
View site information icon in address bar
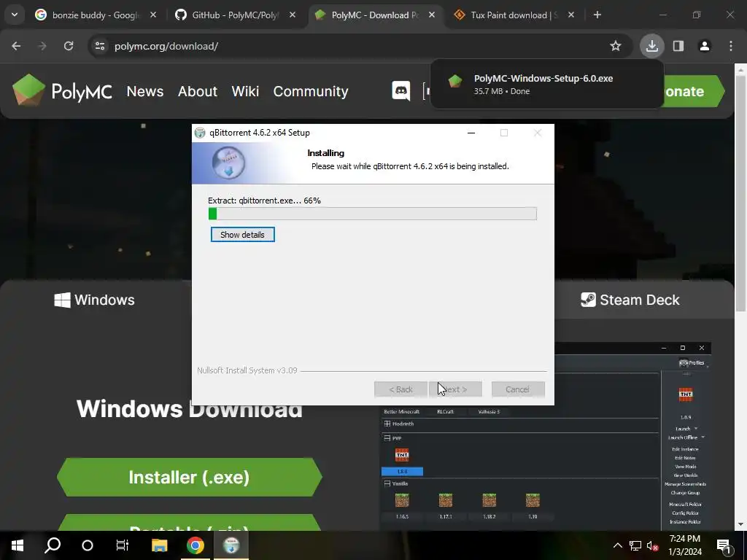point(100,46)
